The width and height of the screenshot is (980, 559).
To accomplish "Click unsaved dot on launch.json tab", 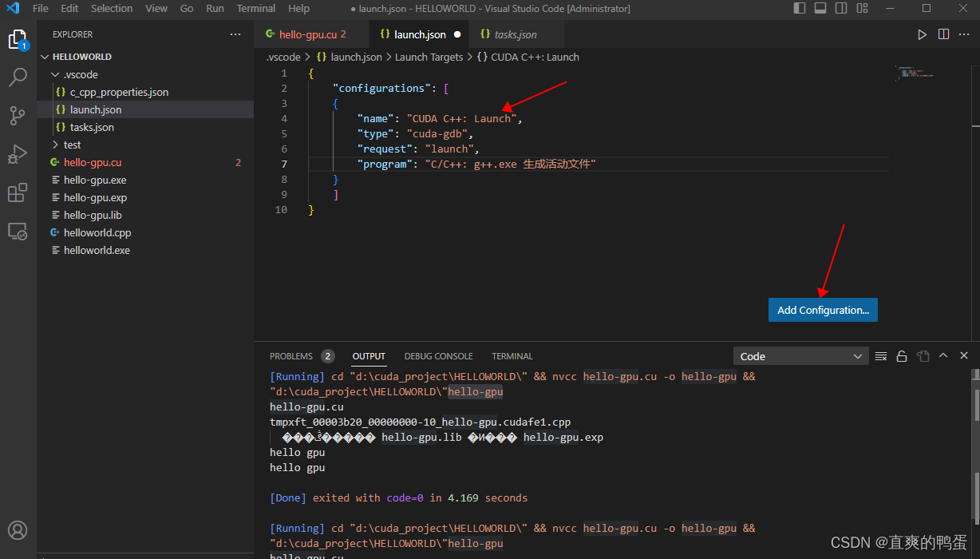I will 457,34.
